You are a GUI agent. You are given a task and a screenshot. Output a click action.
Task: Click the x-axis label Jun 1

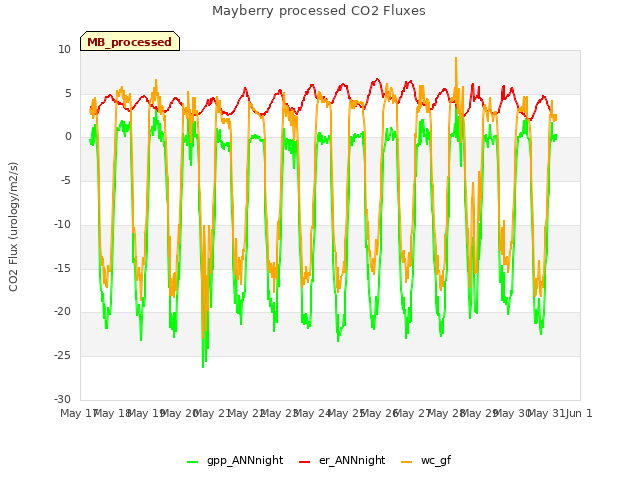[579, 413]
